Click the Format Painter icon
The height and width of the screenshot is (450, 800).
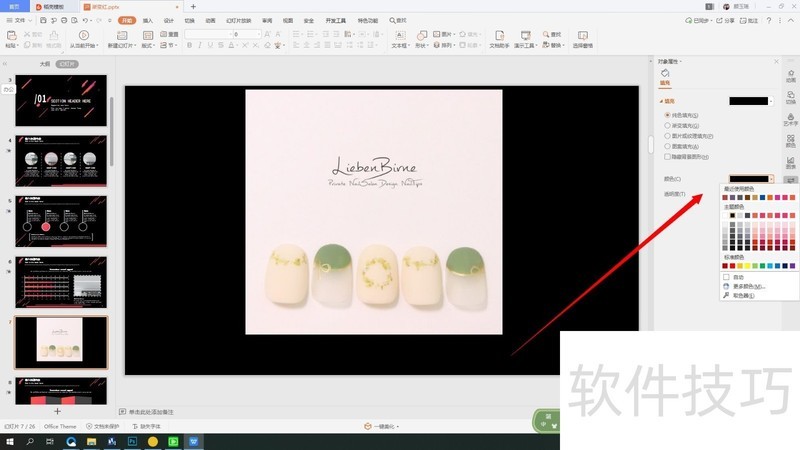point(54,35)
